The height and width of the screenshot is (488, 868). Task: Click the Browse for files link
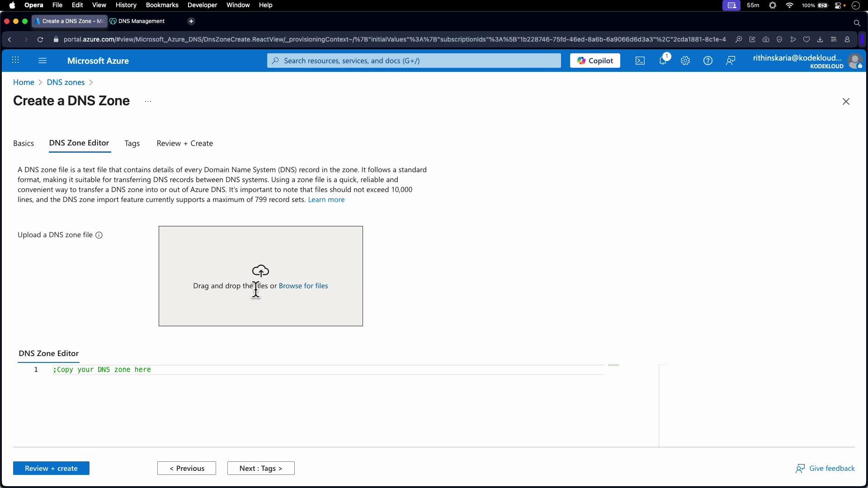point(303,286)
